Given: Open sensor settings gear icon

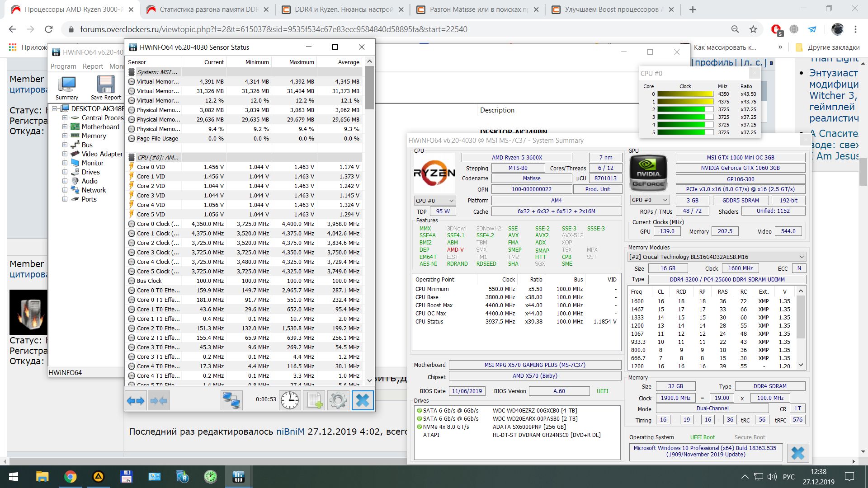Looking at the screenshot, I should (x=338, y=400).
